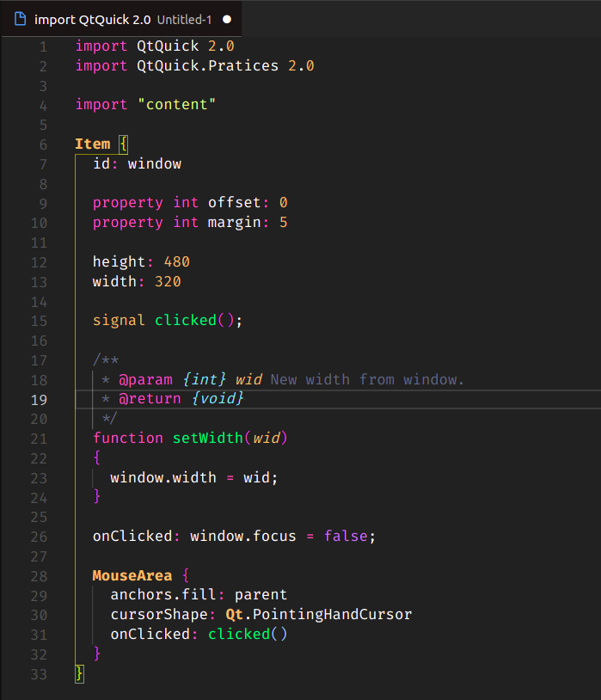
Task: Click the 'Item' type name on line 6
Action: (x=92, y=144)
